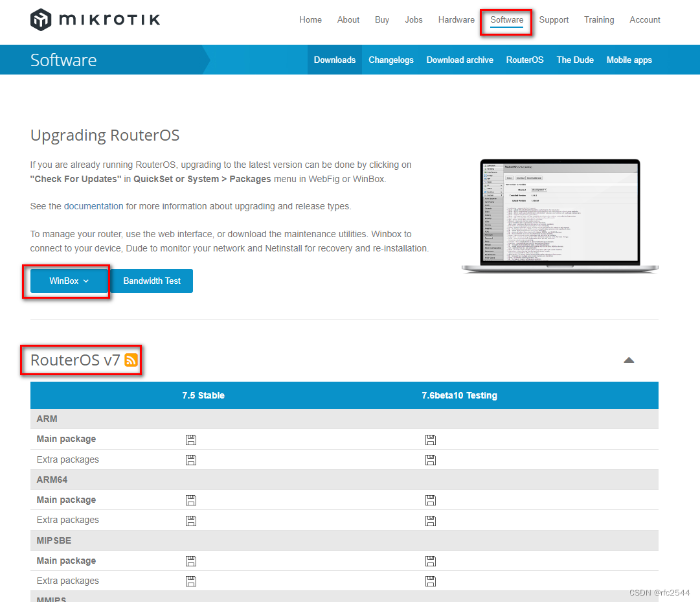Click the ARM section row
Viewport: 700px width, 602px height.
tap(344, 419)
